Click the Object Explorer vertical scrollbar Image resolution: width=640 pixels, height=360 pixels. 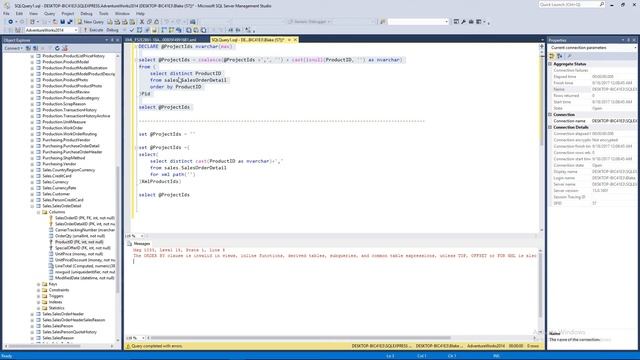coord(118,229)
